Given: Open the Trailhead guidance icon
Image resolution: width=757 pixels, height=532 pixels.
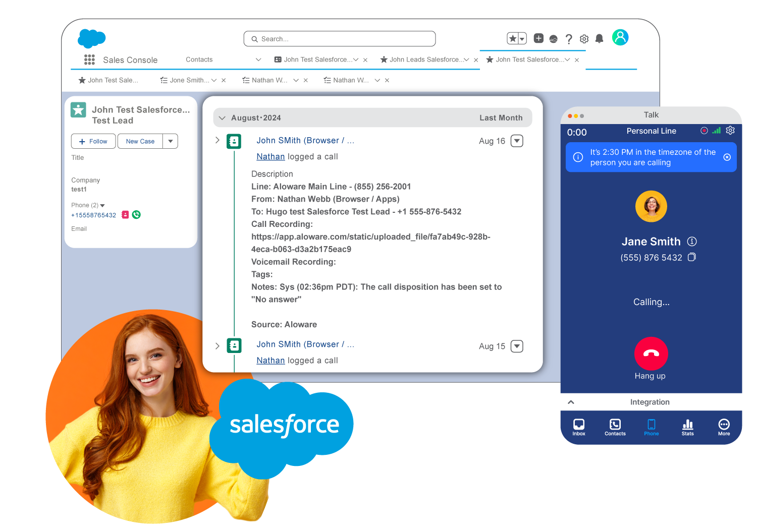Looking at the screenshot, I should click(x=554, y=39).
